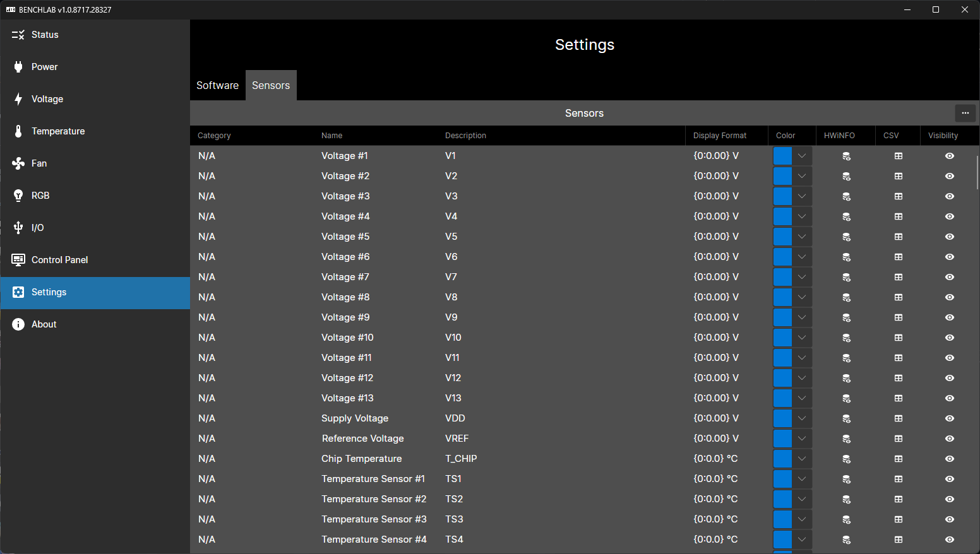
Task: Toggle visibility for Temperature Sensor #2
Action: point(950,499)
